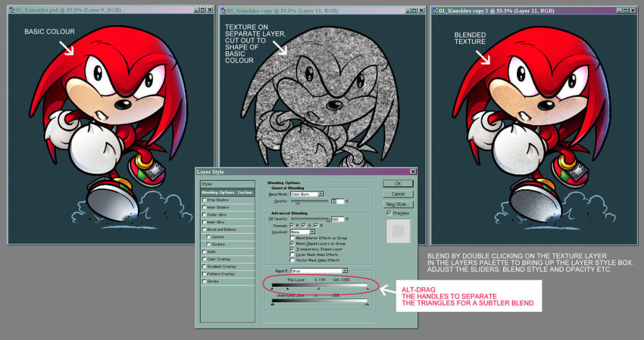Click the "This Layer:" label
The width and height of the screenshot is (644, 340).
point(296,280)
